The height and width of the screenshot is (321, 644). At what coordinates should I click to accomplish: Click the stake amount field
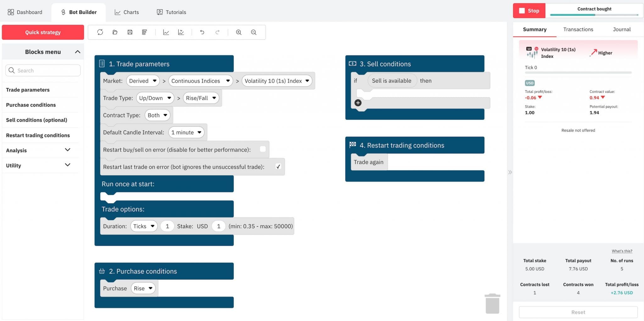pos(219,226)
